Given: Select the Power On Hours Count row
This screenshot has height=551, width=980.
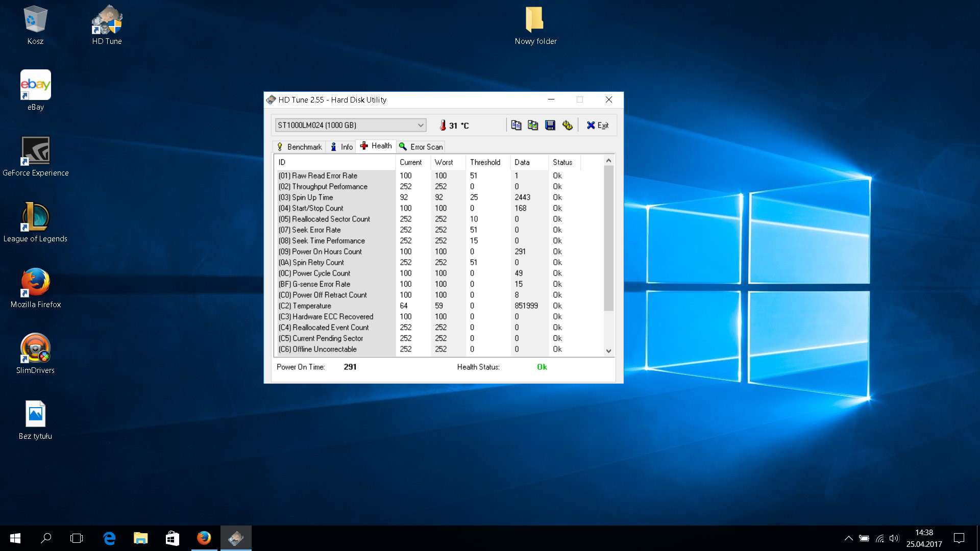Looking at the screenshot, I should click(x=439, y=252).
